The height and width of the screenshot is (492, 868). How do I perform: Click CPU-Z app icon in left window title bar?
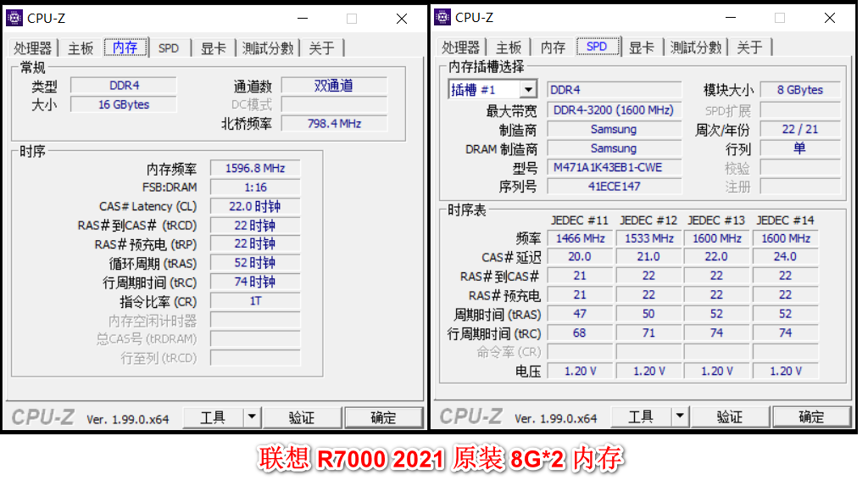(x=14, y=18)
